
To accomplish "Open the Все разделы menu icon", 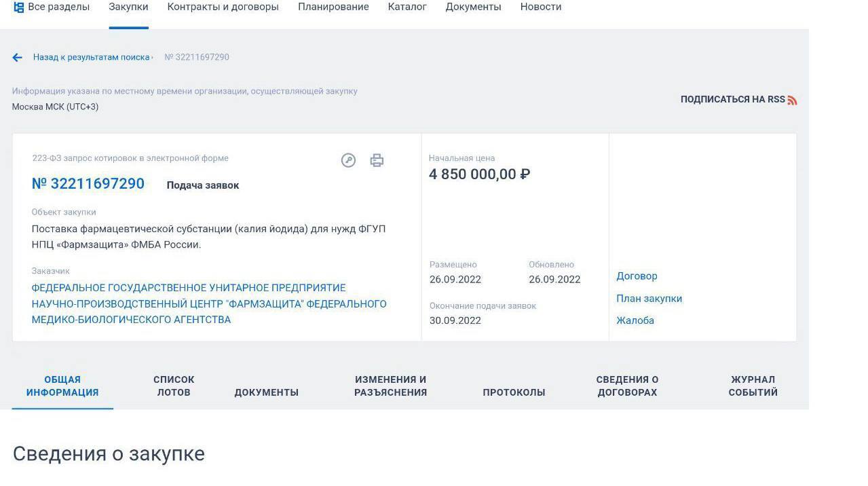I will click(x=19, y=7).
